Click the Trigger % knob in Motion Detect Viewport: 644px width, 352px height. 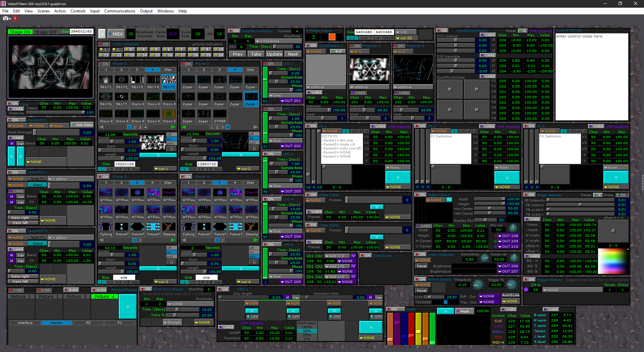coord(511,285)
